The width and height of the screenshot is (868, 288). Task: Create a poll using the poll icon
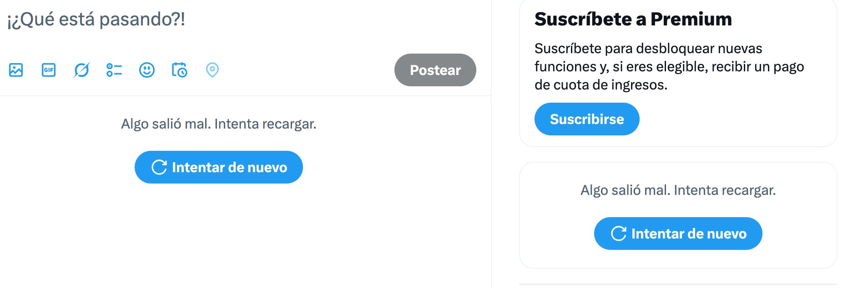point(114,70)
